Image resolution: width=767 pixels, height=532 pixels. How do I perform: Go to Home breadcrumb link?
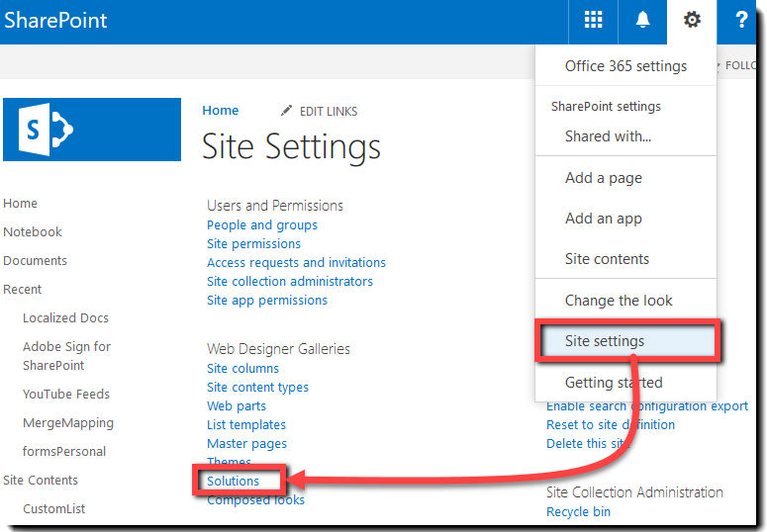(220, 111)
